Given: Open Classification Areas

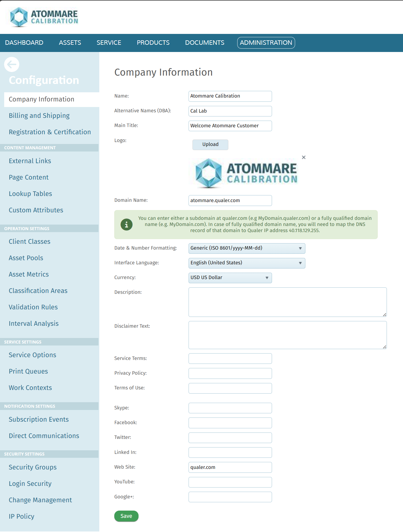Looking at the screenshot, I should [38, 291].
